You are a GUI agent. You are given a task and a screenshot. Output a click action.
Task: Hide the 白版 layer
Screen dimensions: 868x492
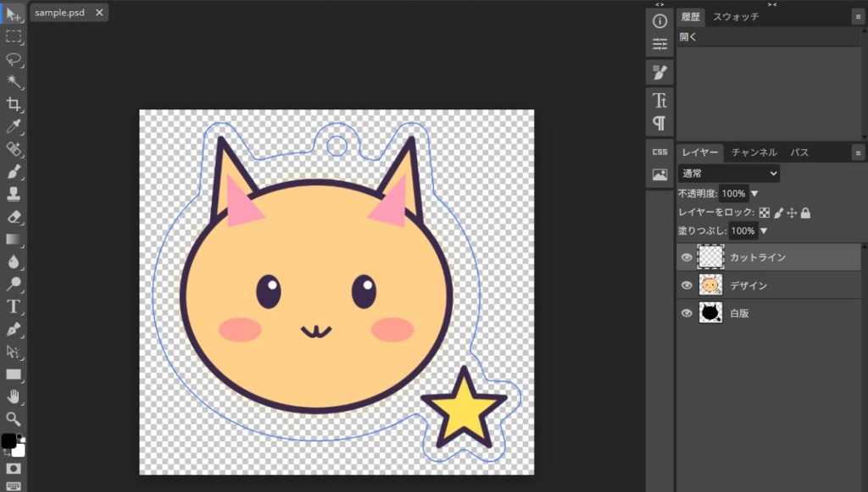coord(687,312)
